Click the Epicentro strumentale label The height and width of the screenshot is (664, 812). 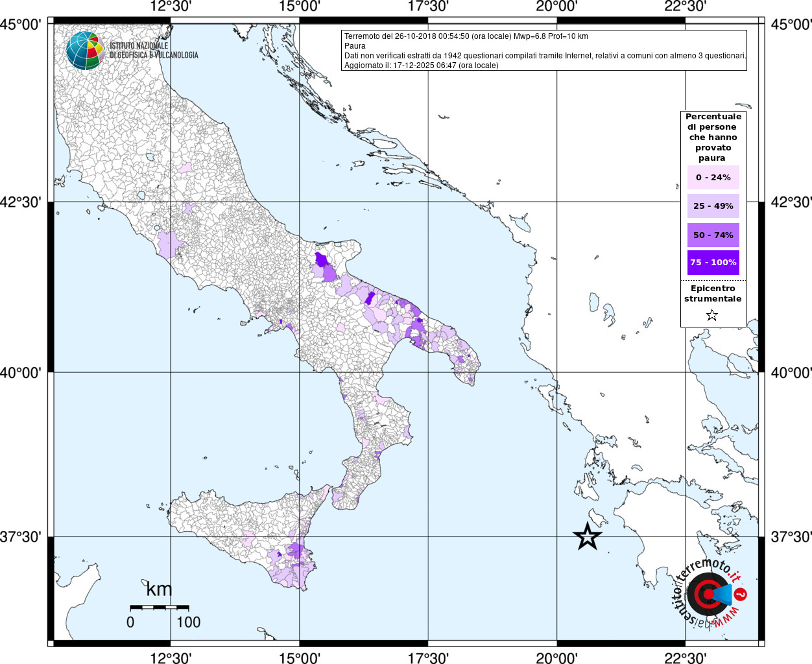tap(713, 294)
